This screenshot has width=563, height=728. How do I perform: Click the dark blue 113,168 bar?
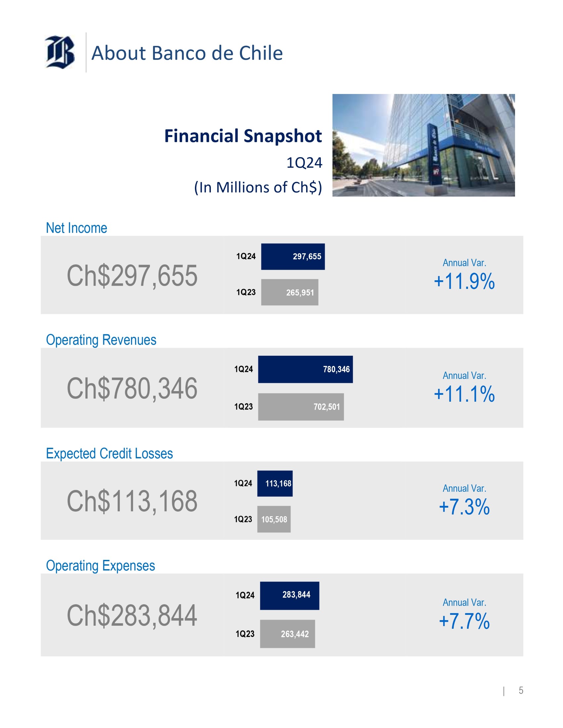(275, 484)
